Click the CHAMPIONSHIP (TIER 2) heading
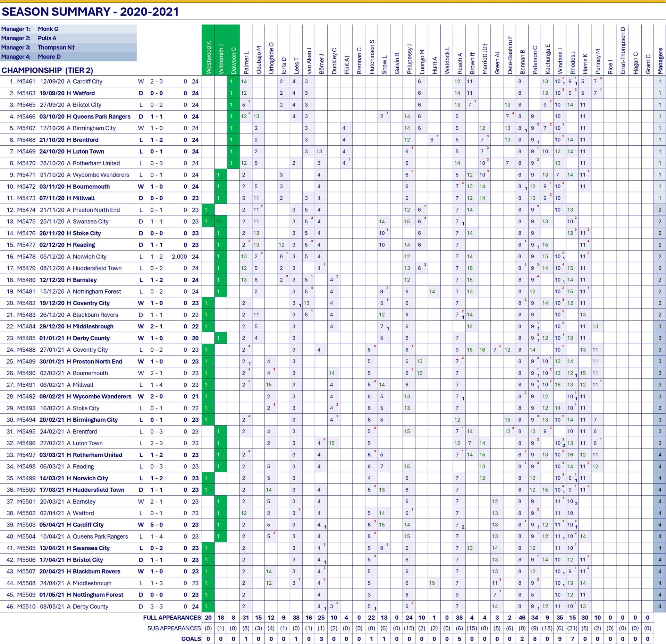666x644 pixels. [x=47, y=70]
